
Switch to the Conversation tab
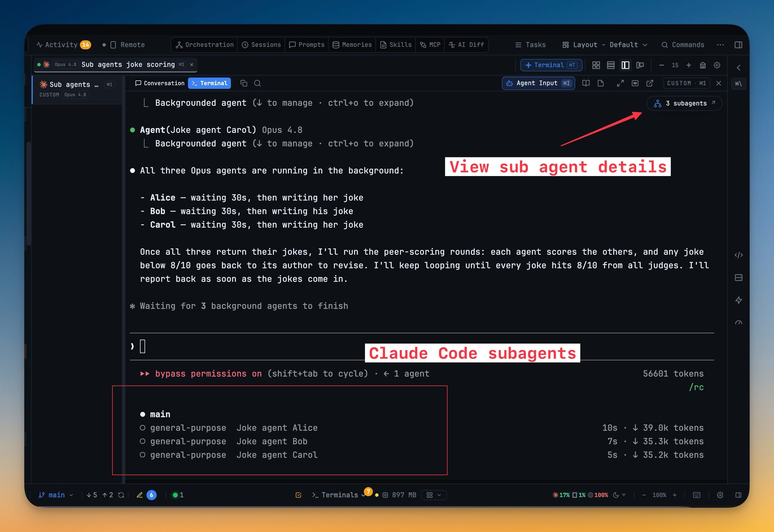[x=160, y=83]
